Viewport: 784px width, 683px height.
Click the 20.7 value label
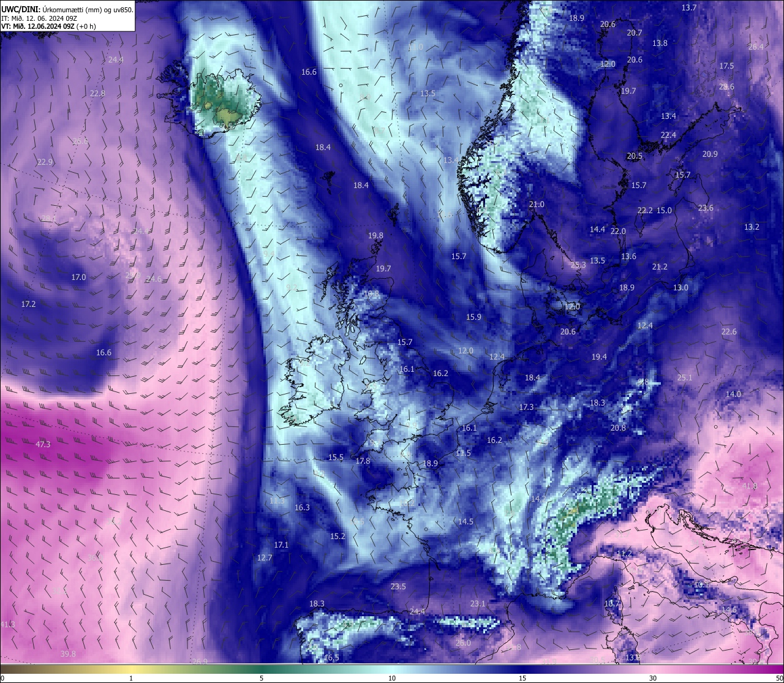tap(635, 33)
